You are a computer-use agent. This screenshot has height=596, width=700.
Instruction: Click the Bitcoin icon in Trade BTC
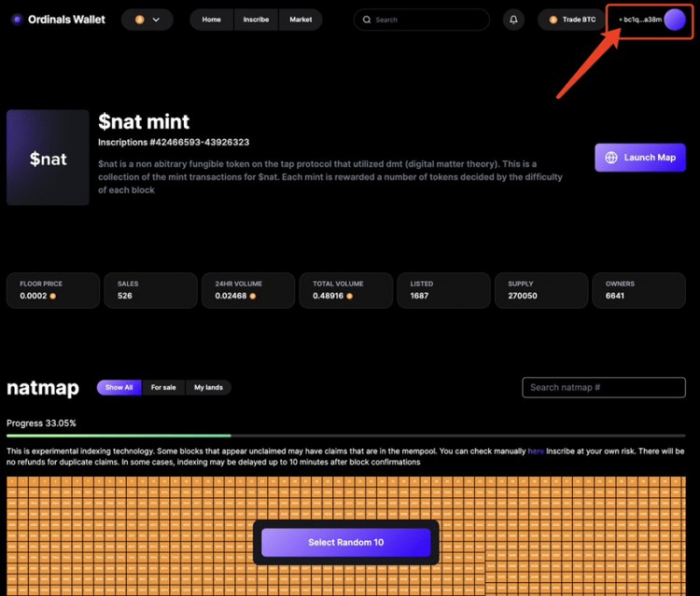click(553, 20)
